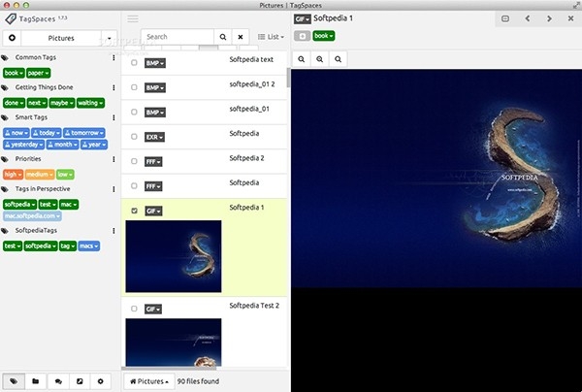Click the medium priority tag
Image resolution: width=582 pixels, height=392 pixels.
tap(40, 174)
